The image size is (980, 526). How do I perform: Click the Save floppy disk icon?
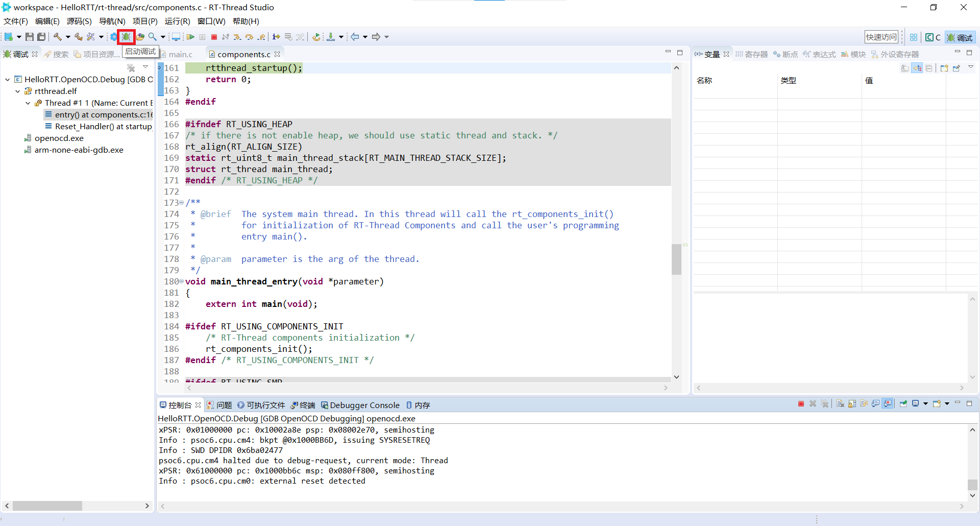coord(30,37)
